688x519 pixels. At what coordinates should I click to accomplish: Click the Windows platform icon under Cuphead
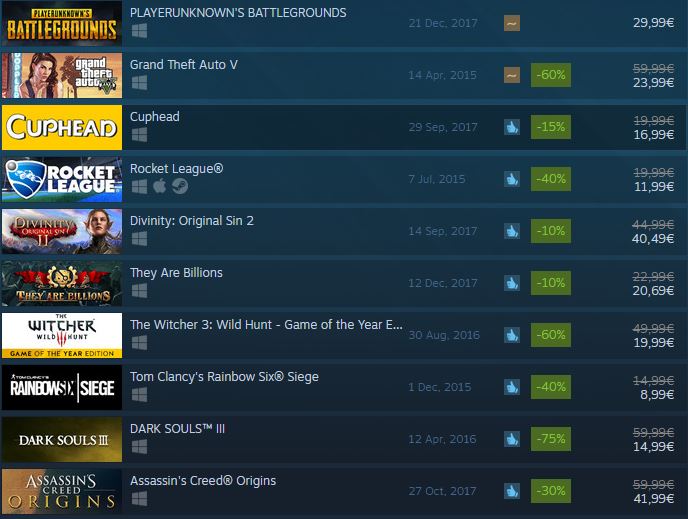[140, 135]
